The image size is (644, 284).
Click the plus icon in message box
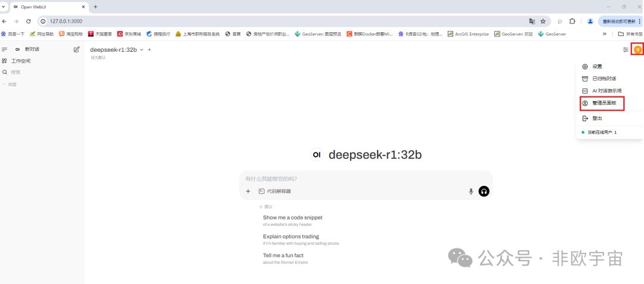tap(247, 191)
